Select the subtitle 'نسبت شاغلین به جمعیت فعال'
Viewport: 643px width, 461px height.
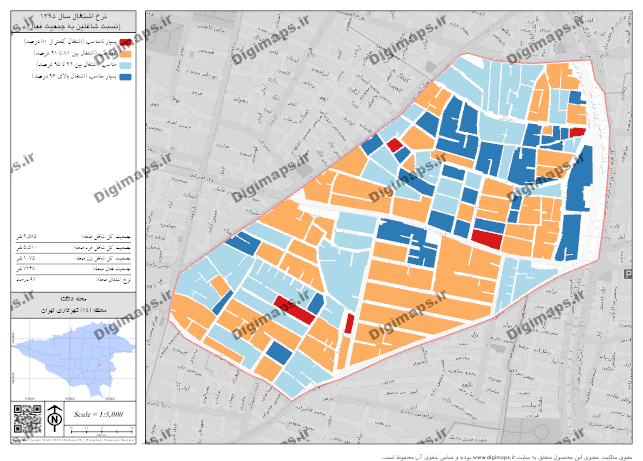tap(73, 26)
